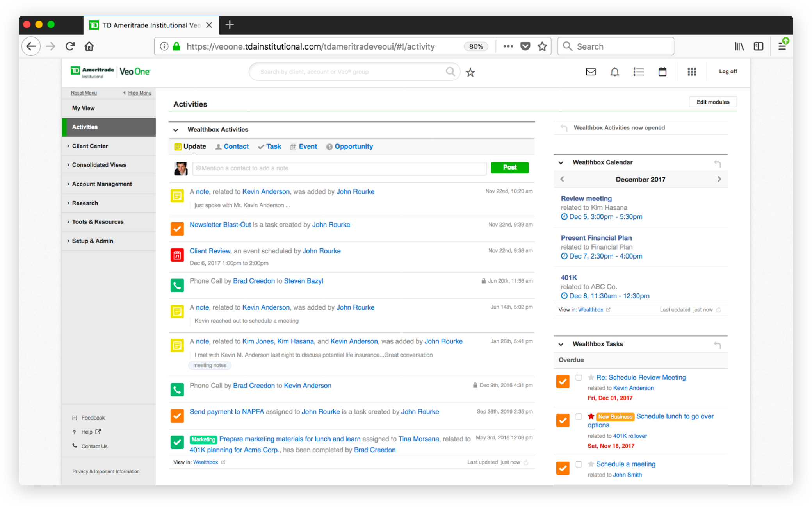Select the Update tab
This screenshot has height=507, width=812.
[x=190, y=146]
